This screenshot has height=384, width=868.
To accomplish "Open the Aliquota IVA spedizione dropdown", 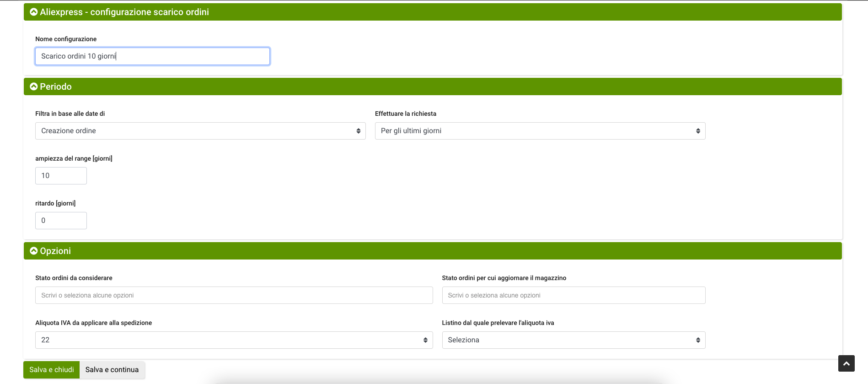I will tap(234, 340).
